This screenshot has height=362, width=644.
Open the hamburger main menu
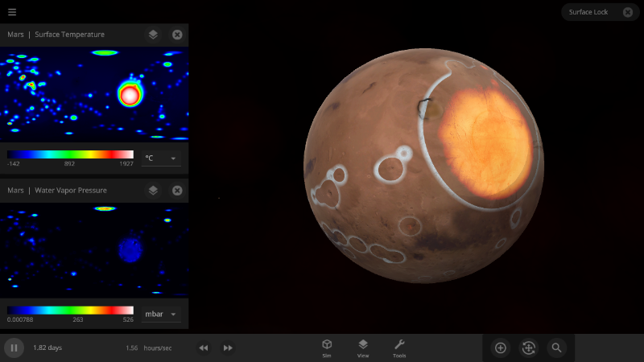pyautogui.click(x=12, y=12)
